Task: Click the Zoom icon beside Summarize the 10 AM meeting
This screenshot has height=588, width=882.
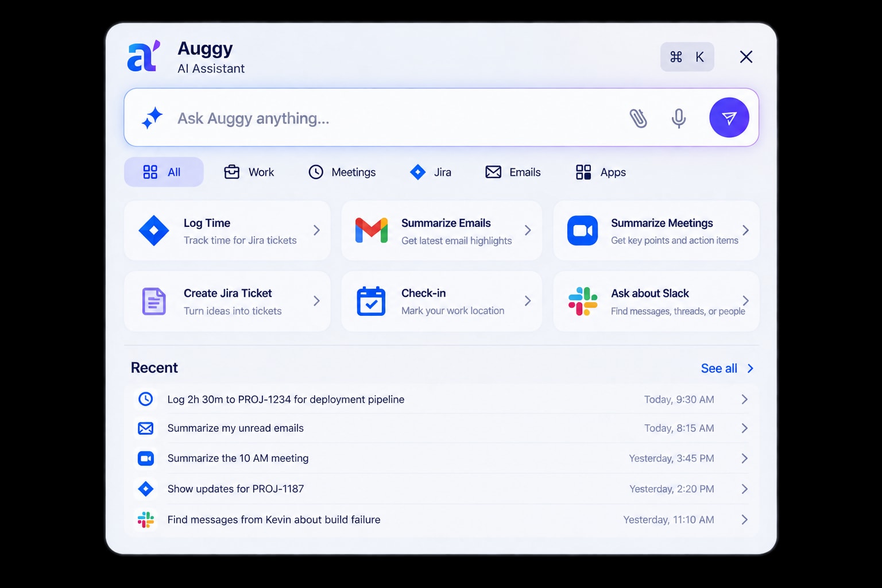Action: tap(146, 458)
